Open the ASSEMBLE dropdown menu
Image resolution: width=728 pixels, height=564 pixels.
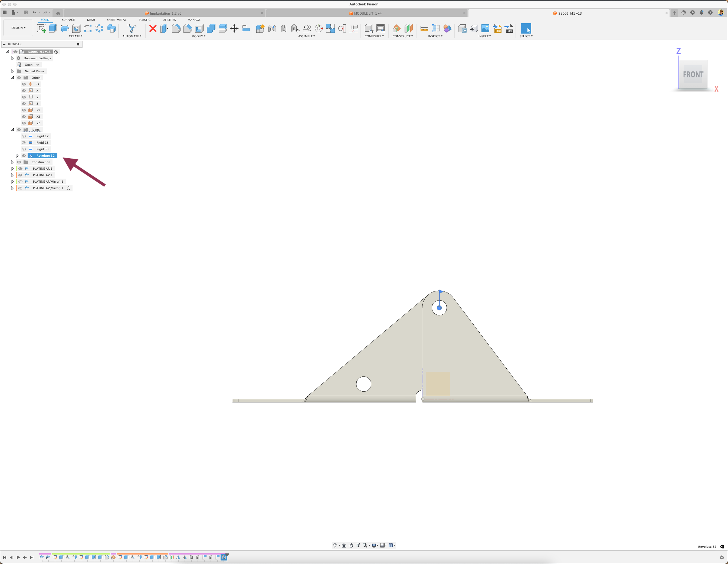pyautogui.click(x=306, y=36)
